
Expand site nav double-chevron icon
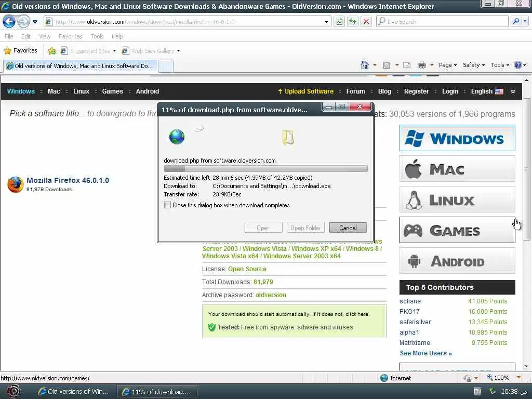click(513, 91)
